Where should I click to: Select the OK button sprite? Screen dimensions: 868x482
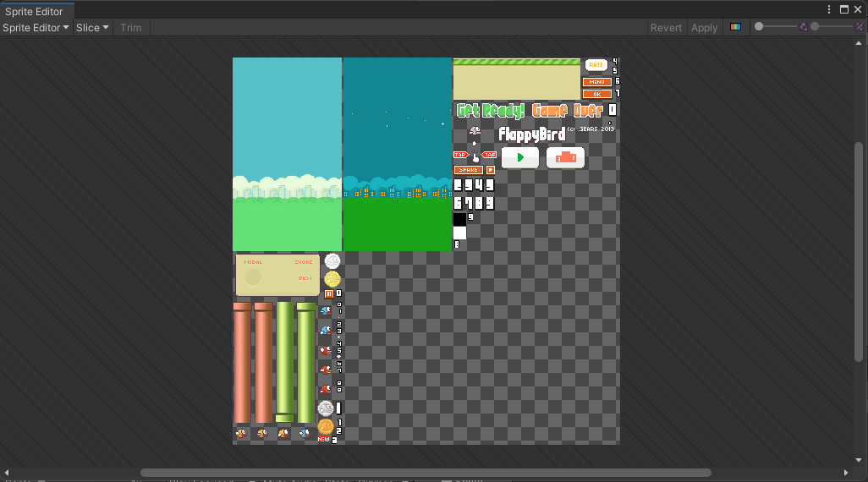pos(596,94)
